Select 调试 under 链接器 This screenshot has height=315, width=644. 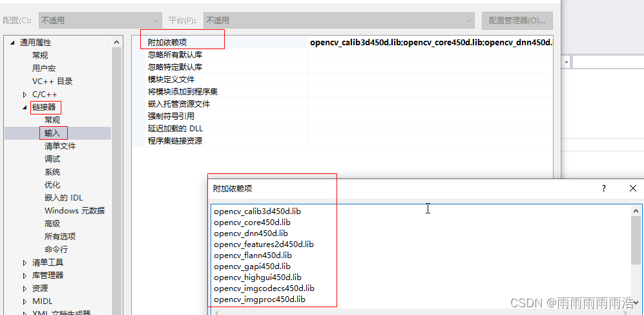click(52, 159)
